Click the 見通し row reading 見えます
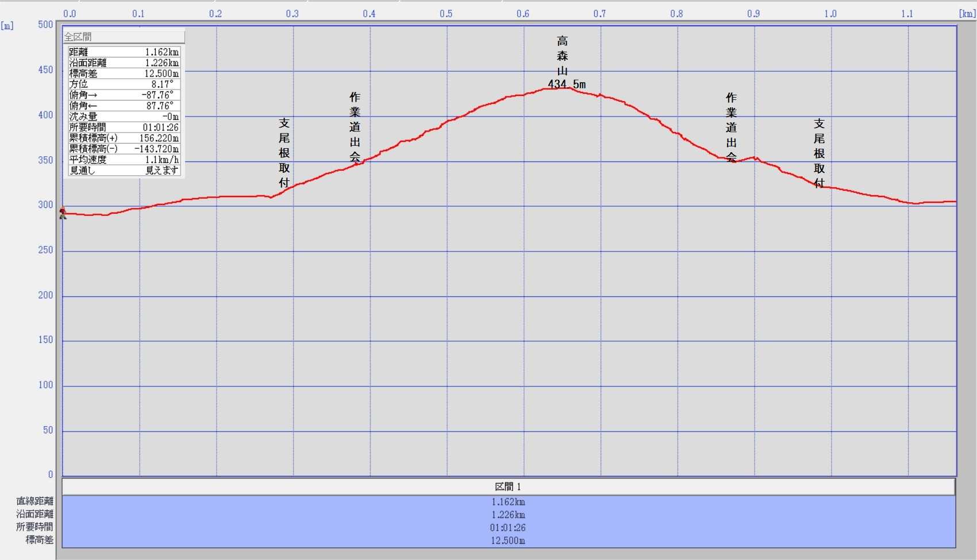The height and width of the screenshot is (560, 977). pos(124,171)
